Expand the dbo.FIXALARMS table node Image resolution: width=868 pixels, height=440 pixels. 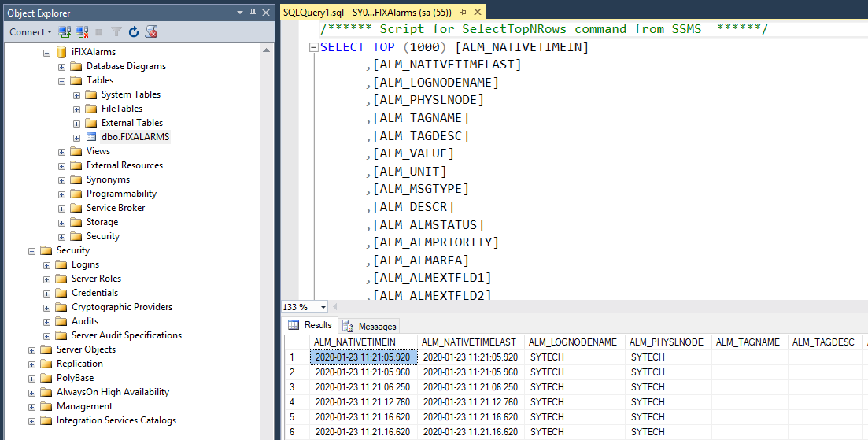(76, 138)
